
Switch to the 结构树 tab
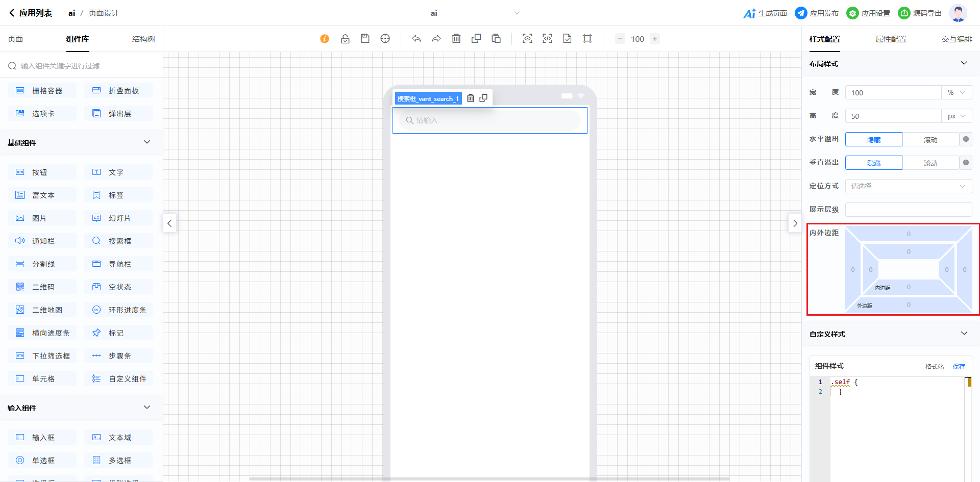click(x=143, y=39)
